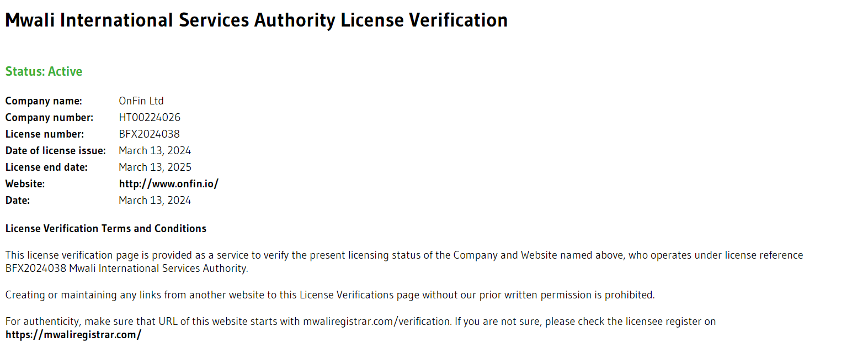Click the page title heading
The image size is (868, 352).
click(x=256, y=20)
